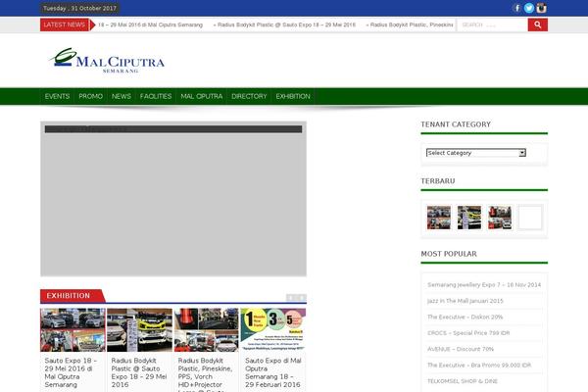Open the Facilities menu item
Viewport: 588px width, 392px height.
[156, 96]
